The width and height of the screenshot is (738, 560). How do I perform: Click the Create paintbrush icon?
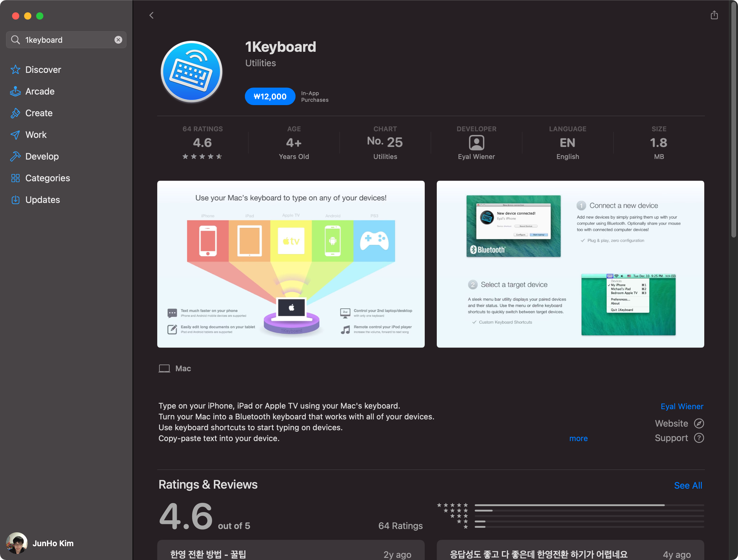point(15,113)
